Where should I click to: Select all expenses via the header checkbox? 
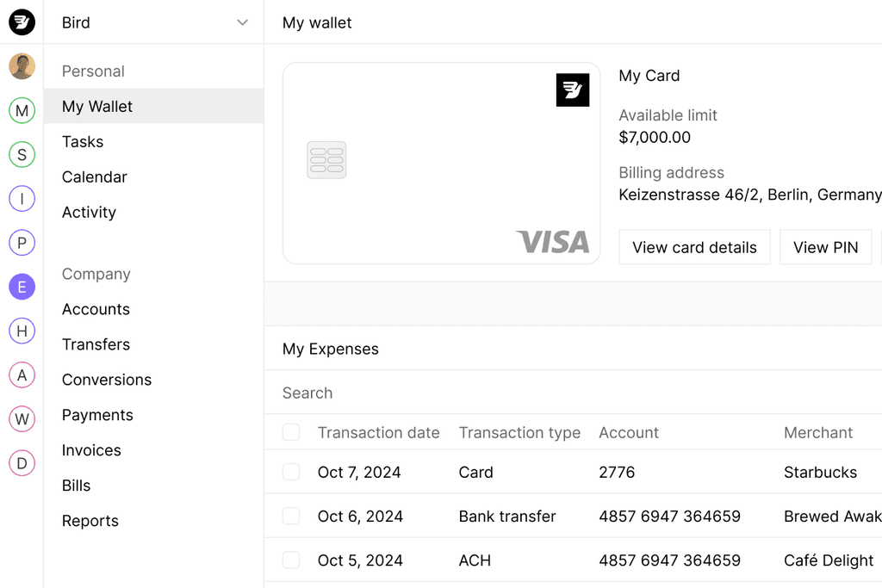tap(290, 432)
